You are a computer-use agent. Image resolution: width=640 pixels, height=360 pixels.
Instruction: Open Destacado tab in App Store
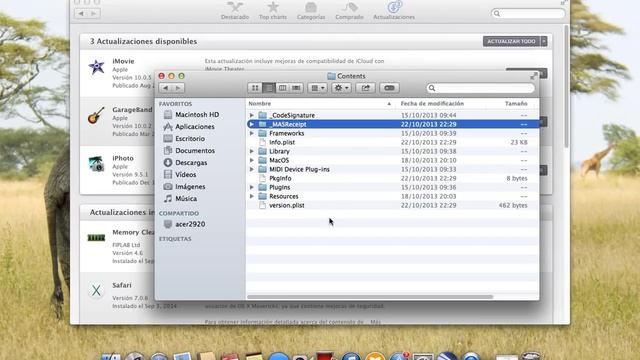tap(235, 11)
